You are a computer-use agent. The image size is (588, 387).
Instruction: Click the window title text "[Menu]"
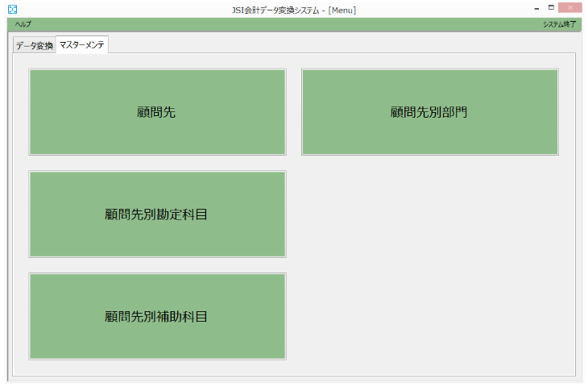click(x=342, y=10)
